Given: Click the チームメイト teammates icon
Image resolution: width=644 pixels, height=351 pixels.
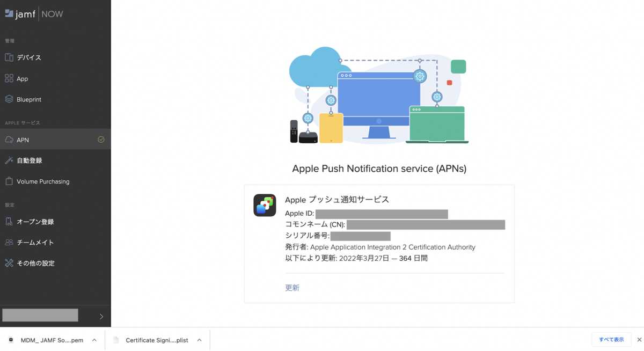Looking at the screenshot, I should coord(9,242).
